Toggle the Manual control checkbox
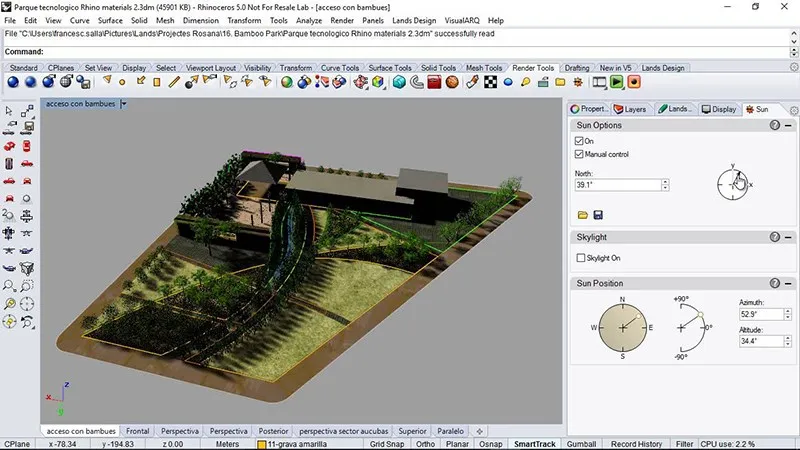This screenshot has width=800, height=450. click(580, 155)
